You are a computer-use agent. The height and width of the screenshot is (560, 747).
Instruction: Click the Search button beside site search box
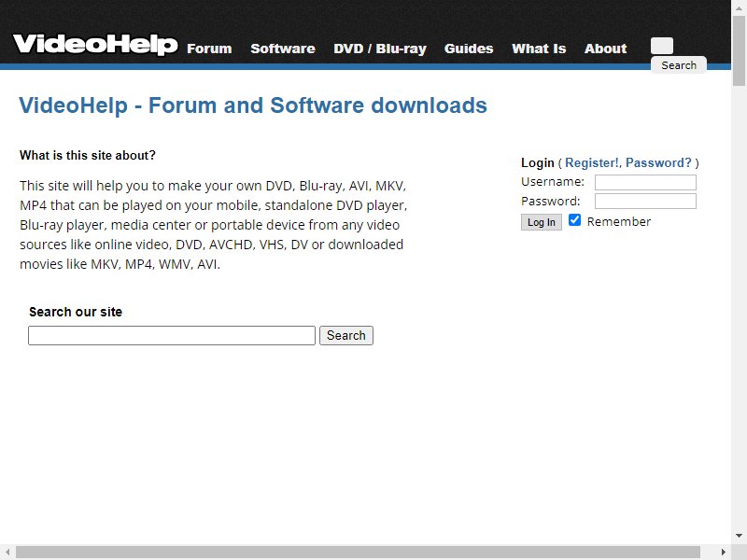(345, 336)
